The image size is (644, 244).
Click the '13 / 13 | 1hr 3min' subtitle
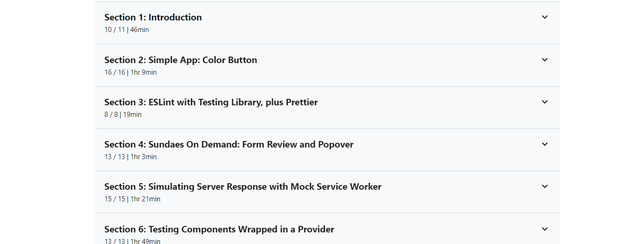click(130, 157)
